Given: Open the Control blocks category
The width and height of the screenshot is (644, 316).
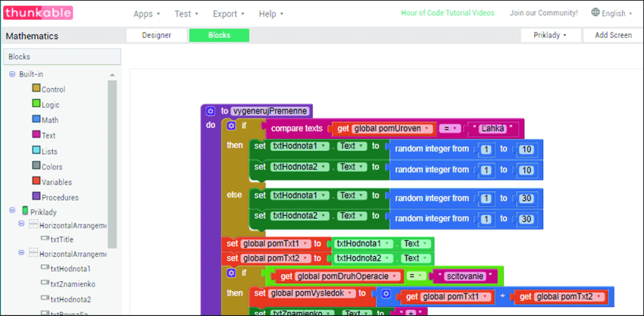Looking at the screenshot, I should point(48,89).
